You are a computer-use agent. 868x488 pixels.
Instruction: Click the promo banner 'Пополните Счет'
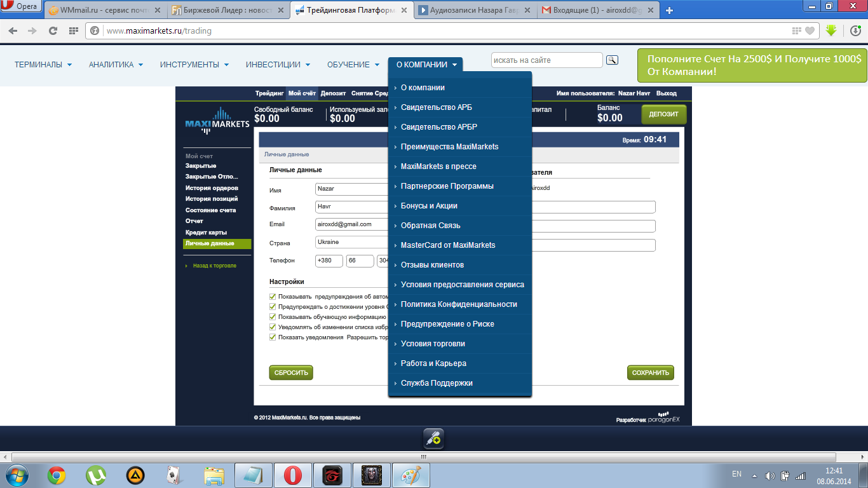(x=752, y=65)
